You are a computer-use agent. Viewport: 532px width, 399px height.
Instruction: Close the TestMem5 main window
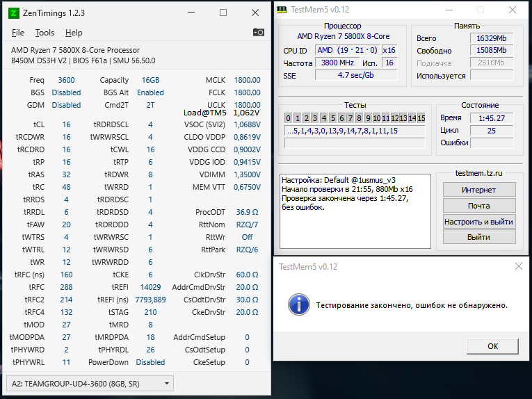click(x=513, y=10)
